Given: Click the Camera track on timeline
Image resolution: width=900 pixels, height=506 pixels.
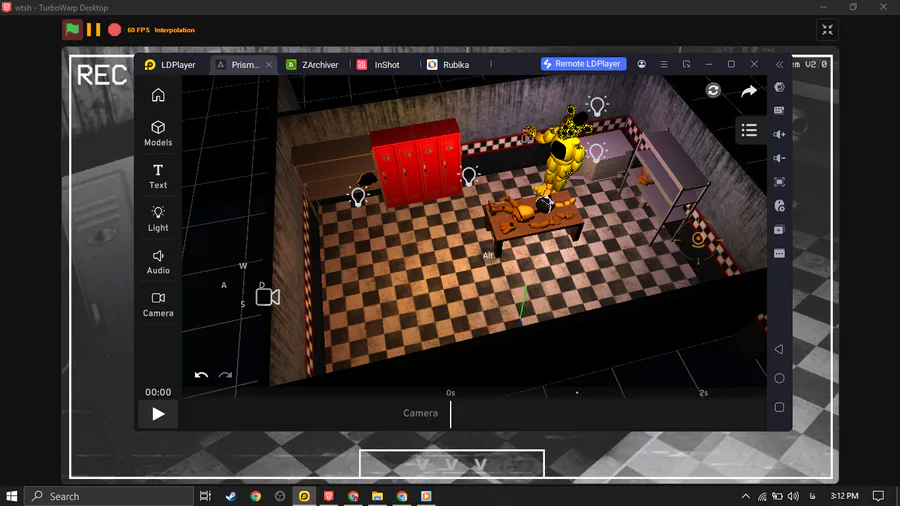Looking at the screenshot, I should (420, 413).
